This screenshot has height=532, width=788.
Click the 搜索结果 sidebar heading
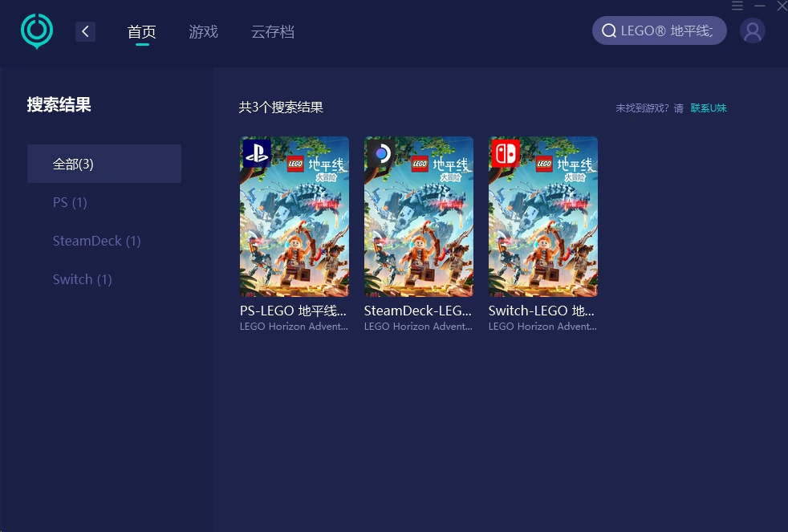point(59,104)
